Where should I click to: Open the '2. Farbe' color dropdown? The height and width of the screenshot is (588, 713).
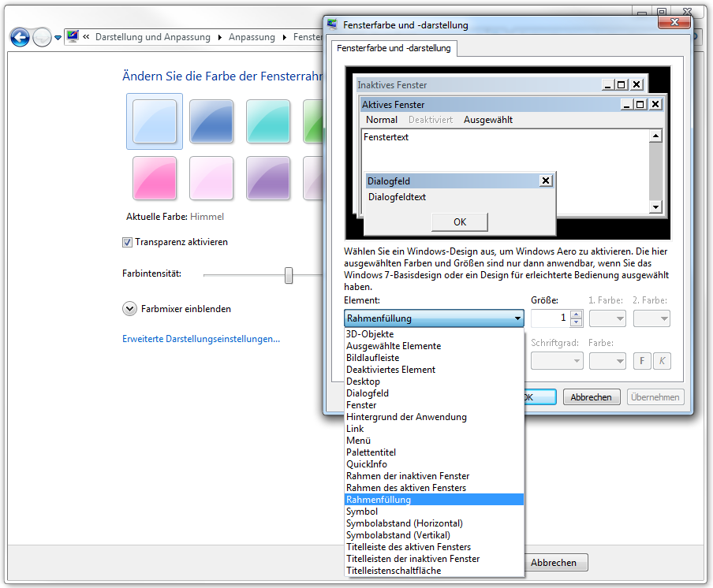(x=651, y=318)
